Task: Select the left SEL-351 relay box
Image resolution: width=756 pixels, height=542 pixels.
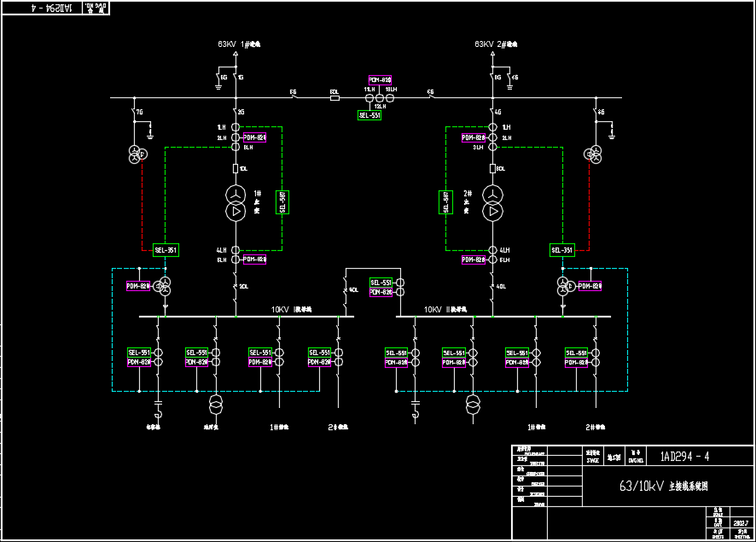Action: point(166,250)
